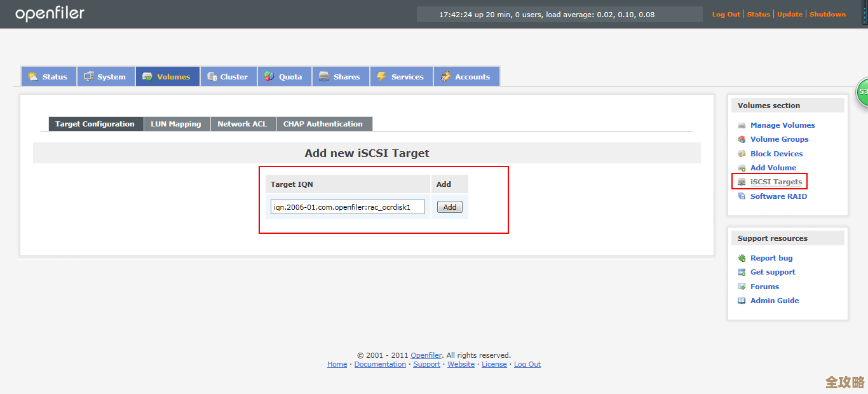This screenshot has width=868, height=394.
Task: Click the Add Volume icon
Action: [x=741, y=168]
